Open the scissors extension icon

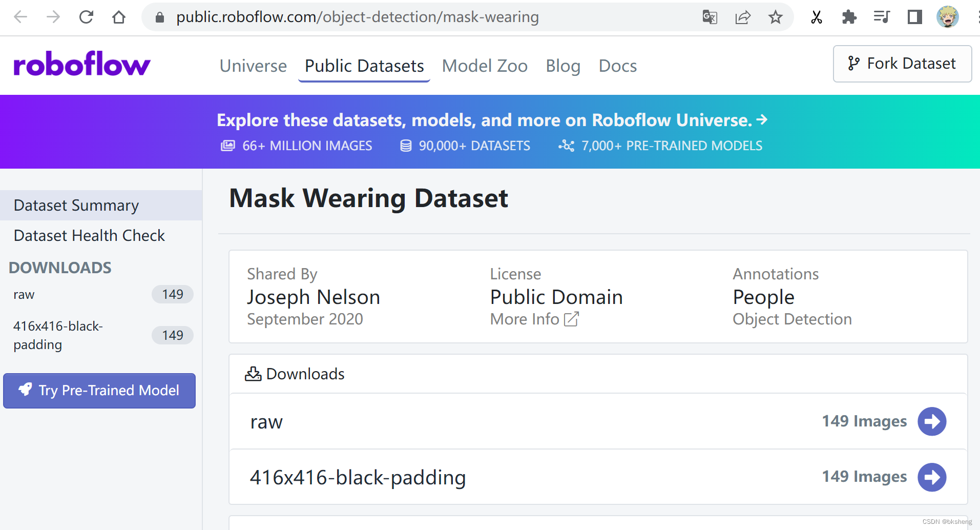817,17
